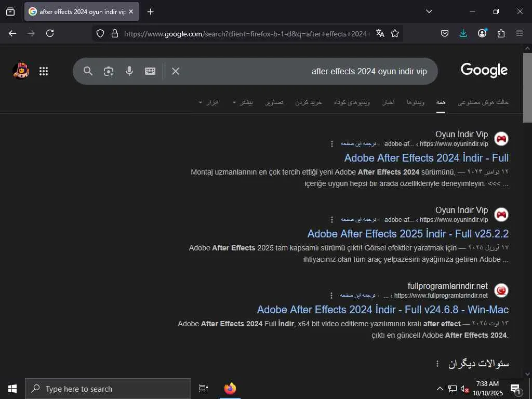This screenshot has width=532, height=399.
Task: Open network status tray icon
Action: [x=453, y=389]
